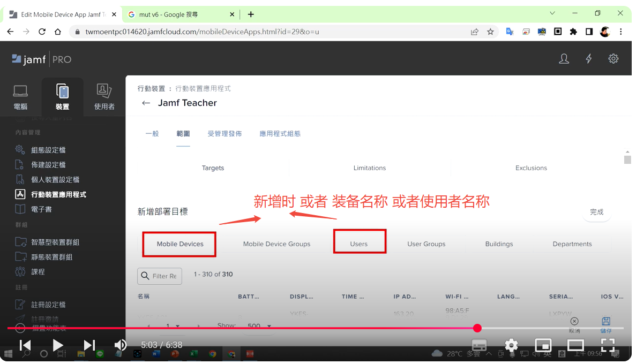Open Jamf Pro settings gear icon
This screenshot has width=636, height=364.
point(613,59)
